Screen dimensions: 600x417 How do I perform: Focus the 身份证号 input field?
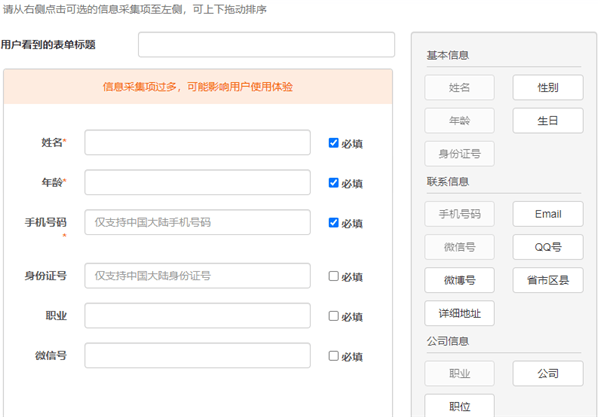point(197,275)
